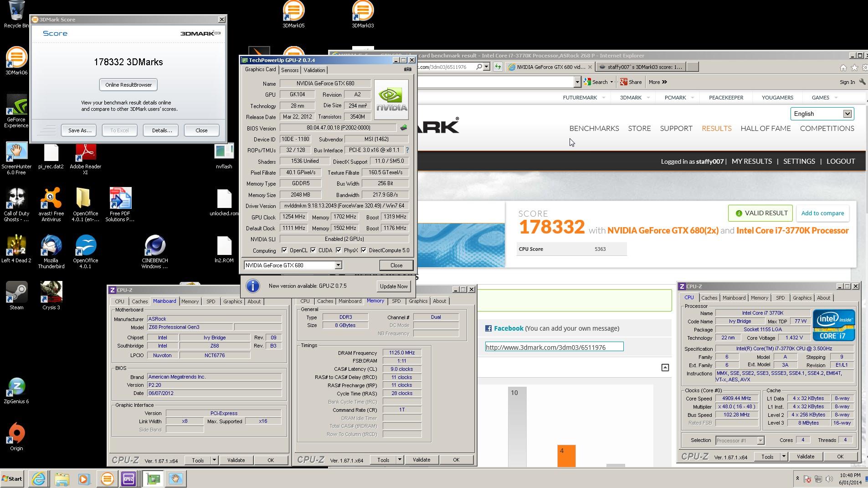The image size is (868, 488).
Task: Open HALL OF FAME site menu item
Action: point(765,128)
